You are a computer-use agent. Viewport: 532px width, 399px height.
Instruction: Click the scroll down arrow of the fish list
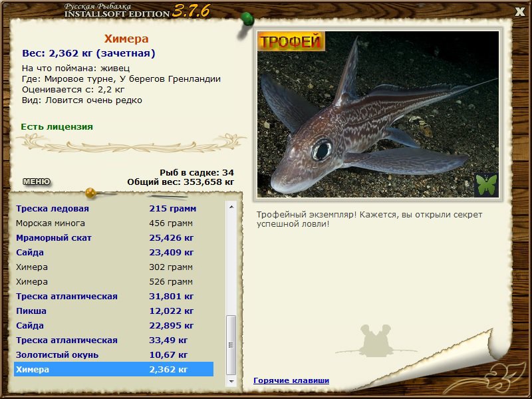(x=231, y=381)
